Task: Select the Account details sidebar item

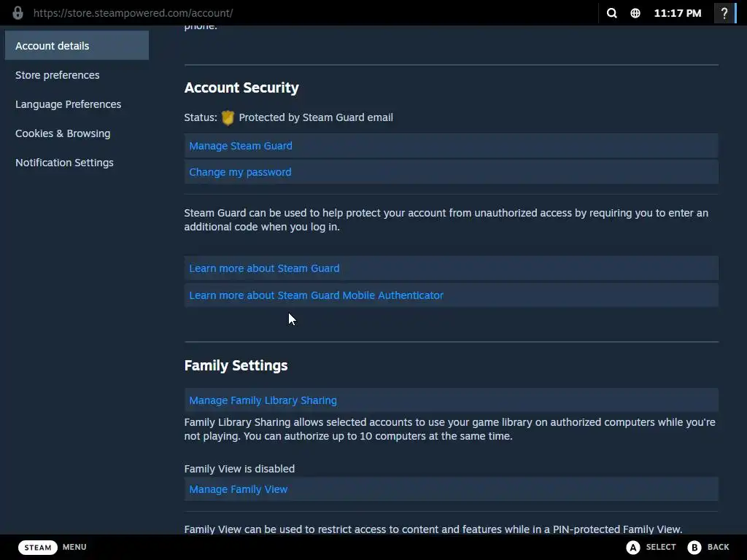Action: point(77,46)
